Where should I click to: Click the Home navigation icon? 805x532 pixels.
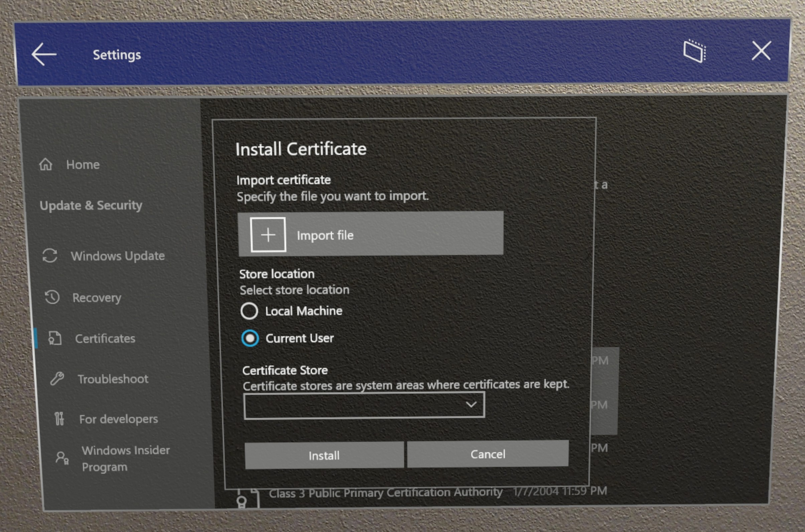coord(49,164)
